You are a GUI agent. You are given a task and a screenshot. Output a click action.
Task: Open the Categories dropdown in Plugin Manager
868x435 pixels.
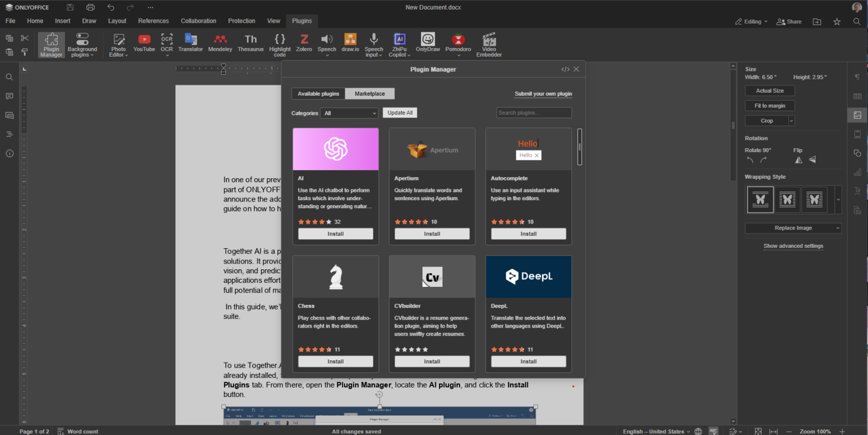click(x=349, y=113)
